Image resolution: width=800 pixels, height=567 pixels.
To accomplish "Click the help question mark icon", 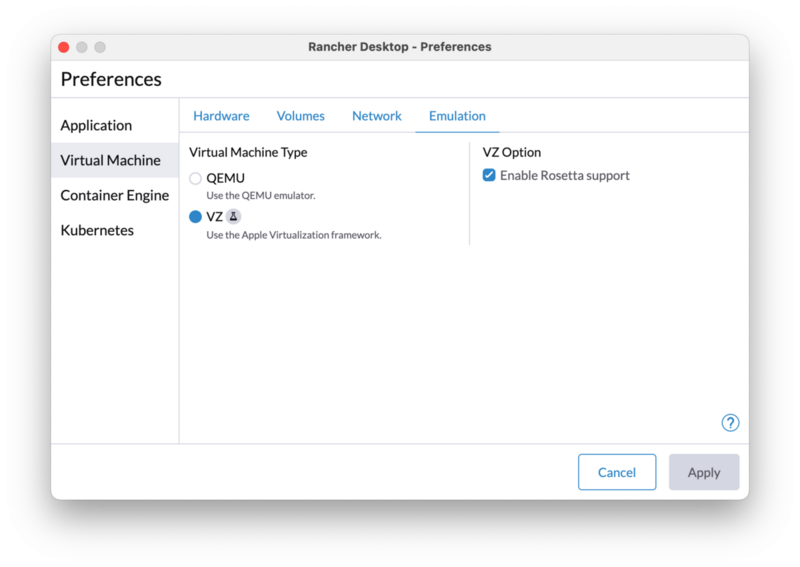I will tap(730, 423).
